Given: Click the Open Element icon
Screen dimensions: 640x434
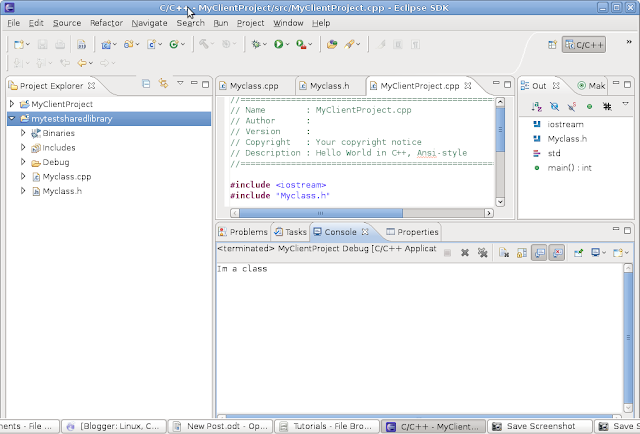Looking at the screenshot, I should click(x=332, y=45).
